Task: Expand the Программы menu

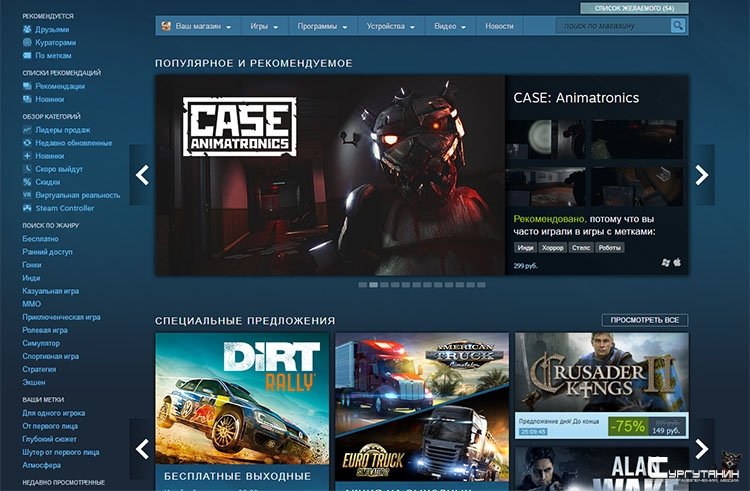Action: 322,26
